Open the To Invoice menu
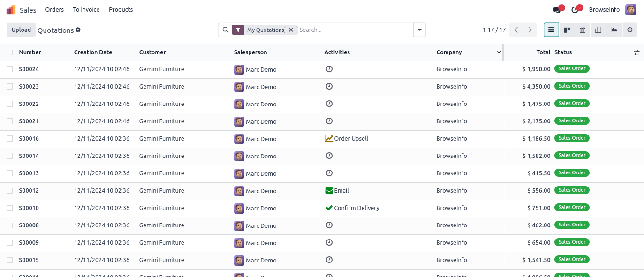Image resolution: width=644 pixels, height=277 pixels. 86,10
